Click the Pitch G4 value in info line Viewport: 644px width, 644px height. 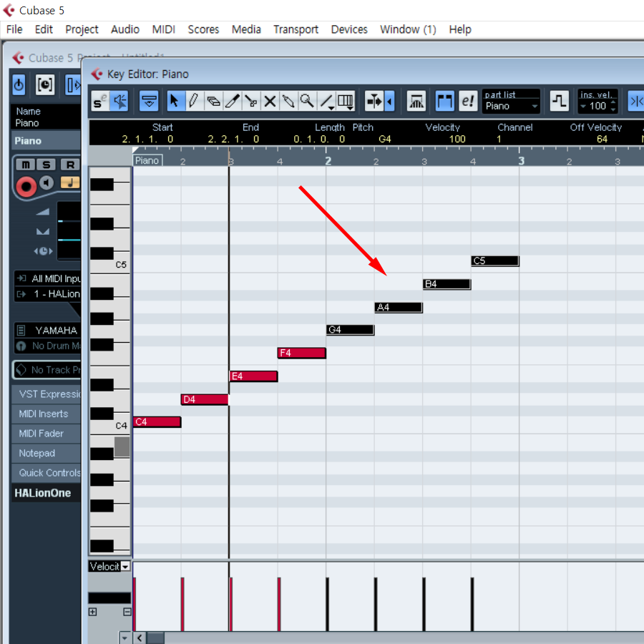[x=385, y=140]
